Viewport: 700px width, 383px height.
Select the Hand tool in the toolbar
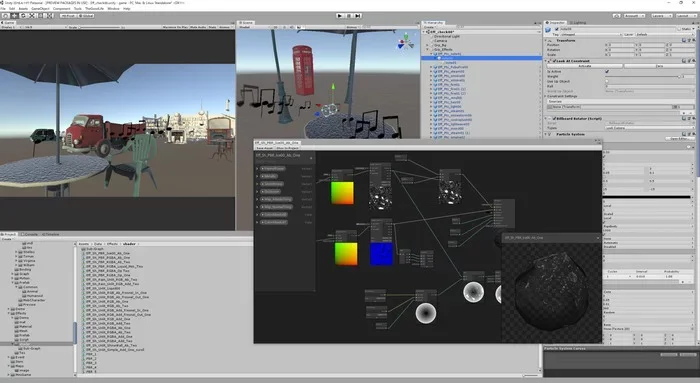coord(5,16)
